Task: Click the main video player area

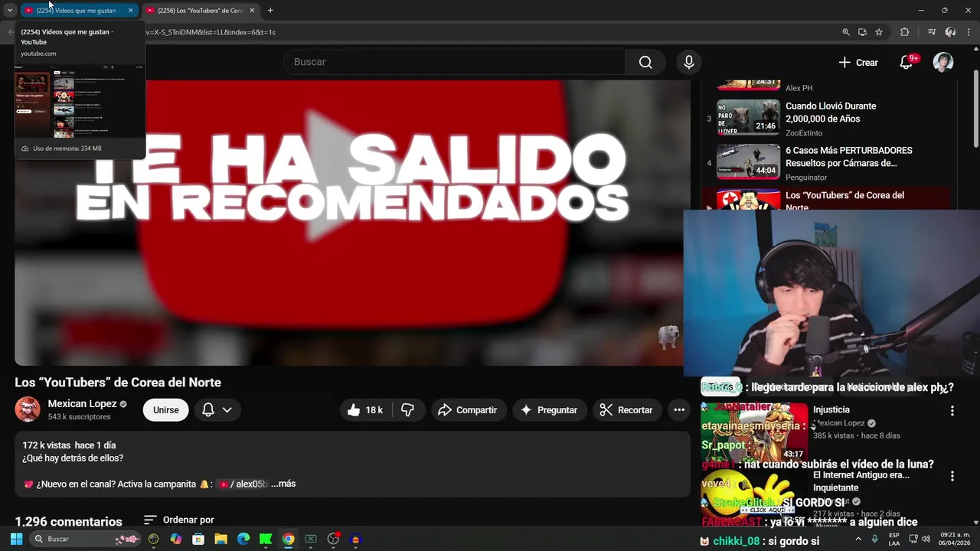Action: point(352,223)
